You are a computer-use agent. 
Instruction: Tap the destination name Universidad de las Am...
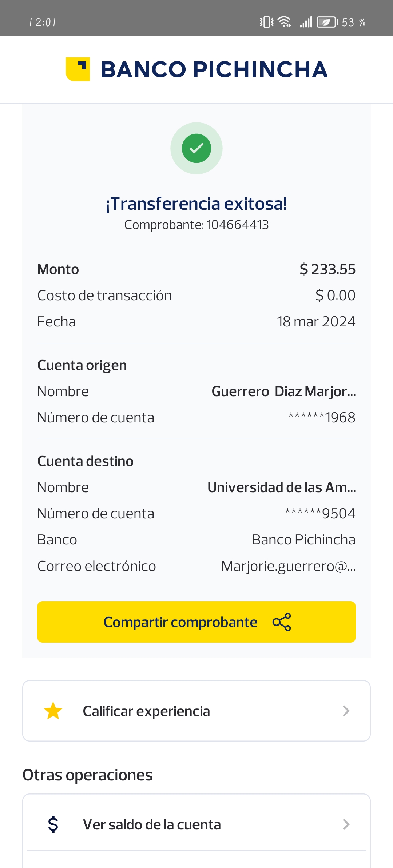281,487
